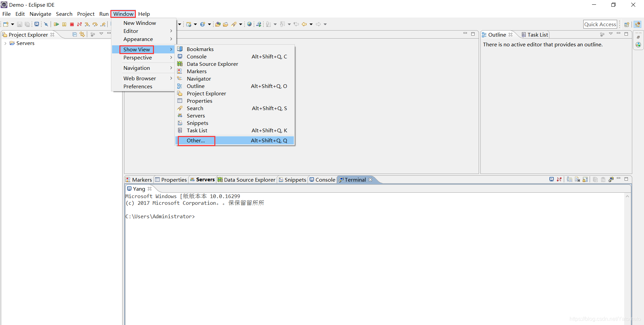Expand the Servers tree node
The width and height of the screenshot is (644, 325).
[x=5, y=43]
